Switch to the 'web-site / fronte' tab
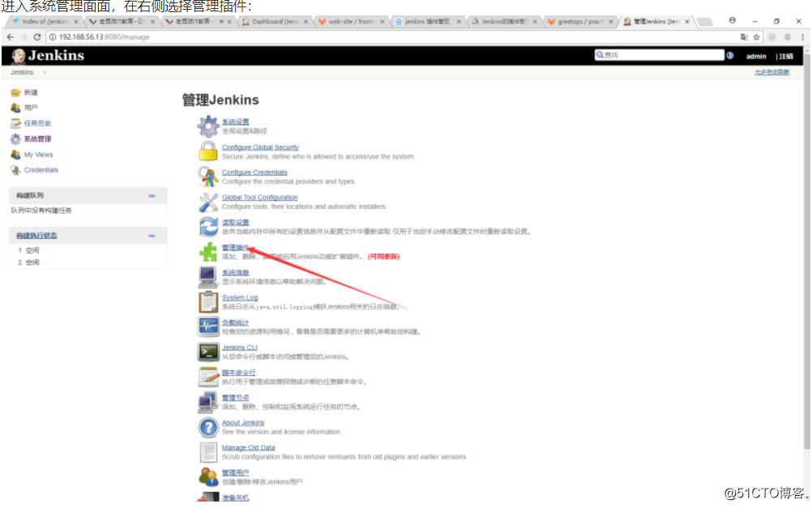The width and height of the screenshot is (812, 508). pos(351,22)
